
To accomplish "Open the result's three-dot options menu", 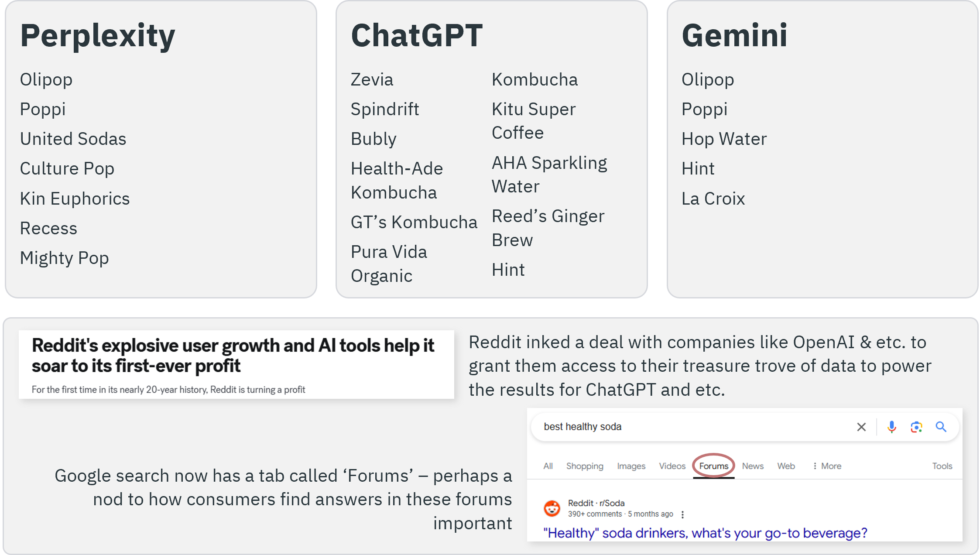I will [x=682, y=514].
